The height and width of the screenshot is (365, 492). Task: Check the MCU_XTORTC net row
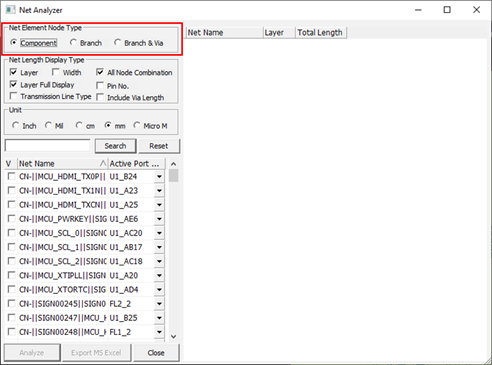click(11, 289)
